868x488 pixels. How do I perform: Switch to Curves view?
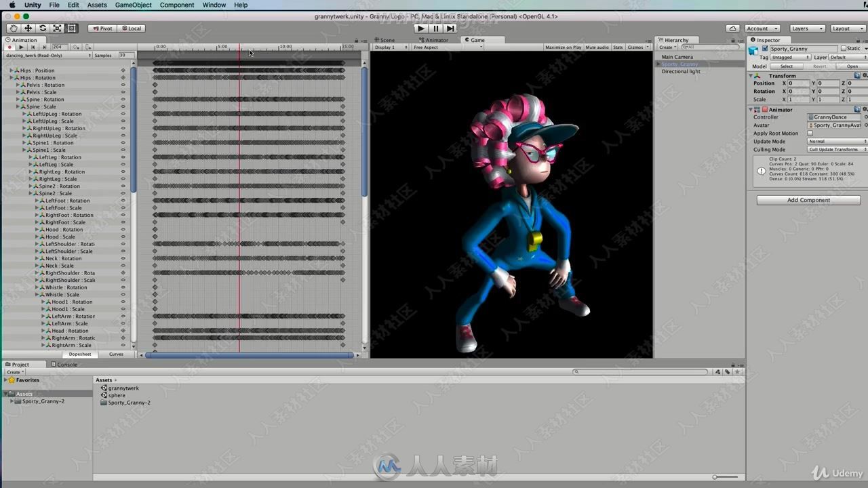[116, 354]
